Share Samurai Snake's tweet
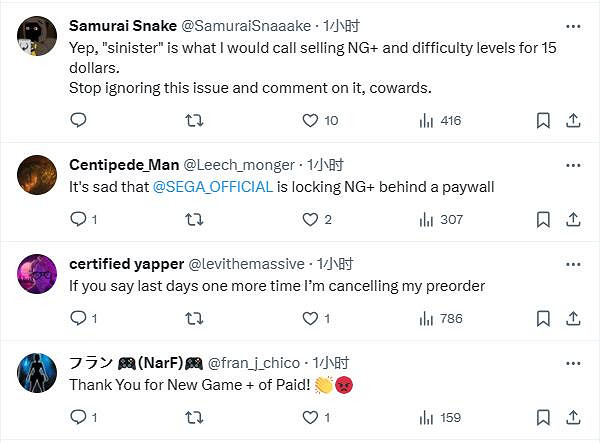600x443 pixels. coord(573,121)
